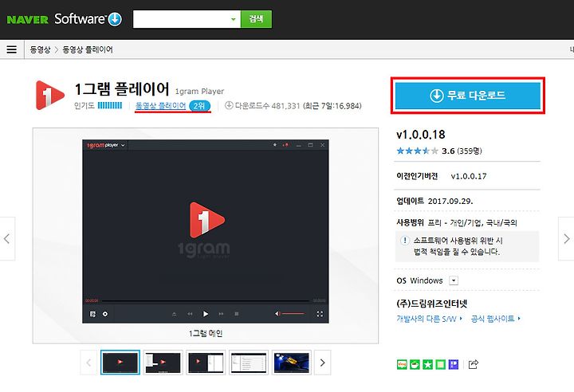The width and height of the screenshot is (574, 392).
Task: Share via green square memo icon
Action: coord(440,365)
